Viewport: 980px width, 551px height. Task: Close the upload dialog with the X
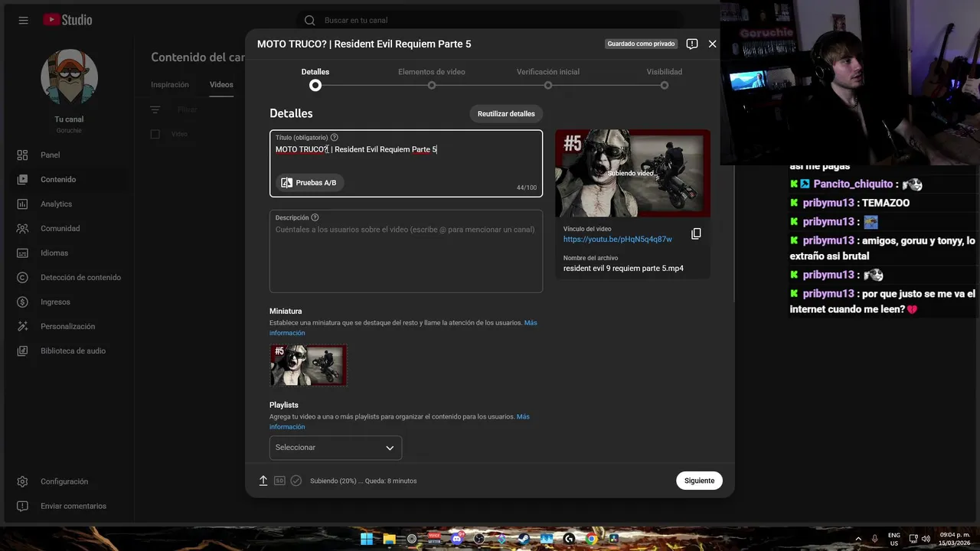click(x=712, y=44)
